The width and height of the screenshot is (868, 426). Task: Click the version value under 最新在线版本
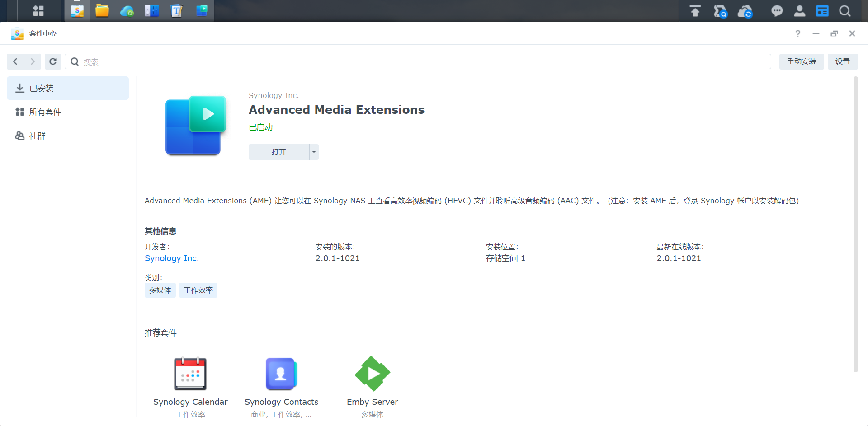679,258
